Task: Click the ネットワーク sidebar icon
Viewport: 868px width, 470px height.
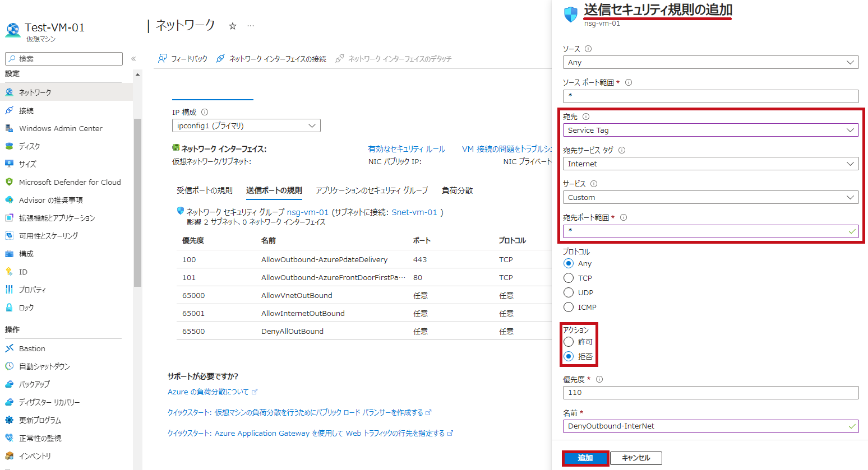Action: click(9, 92)
